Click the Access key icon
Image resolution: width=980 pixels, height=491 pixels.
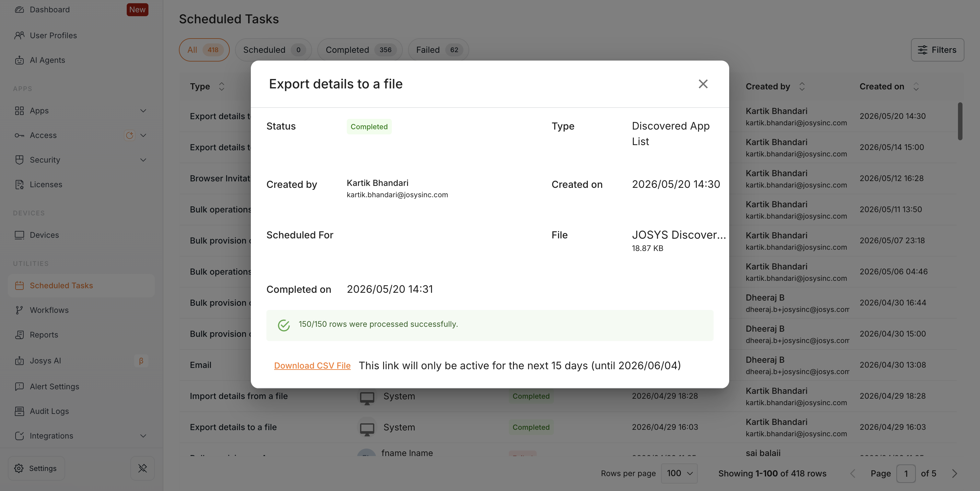(x=19, y=135)
